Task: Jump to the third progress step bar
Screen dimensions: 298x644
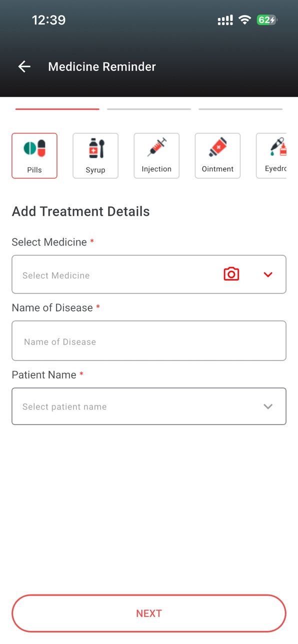Action: point(240,109)
